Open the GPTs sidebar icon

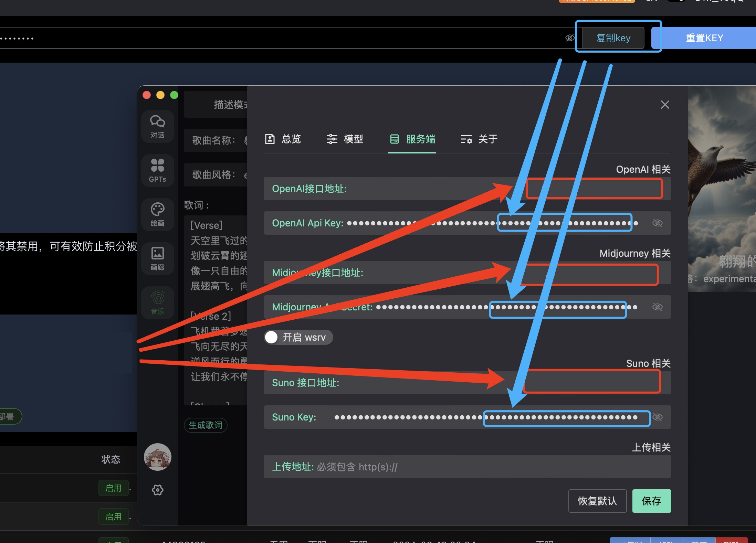coord(157,170)
